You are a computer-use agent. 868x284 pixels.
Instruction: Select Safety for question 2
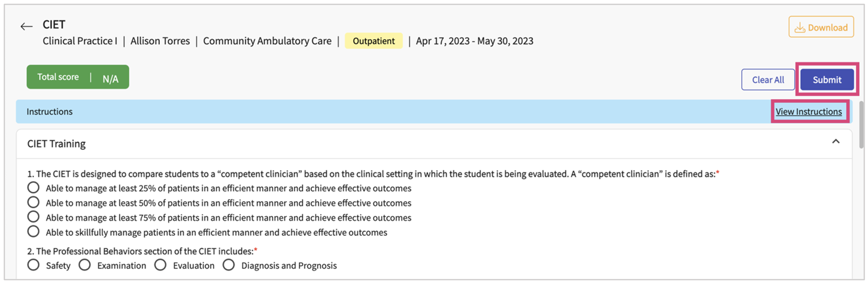(33, 265)
